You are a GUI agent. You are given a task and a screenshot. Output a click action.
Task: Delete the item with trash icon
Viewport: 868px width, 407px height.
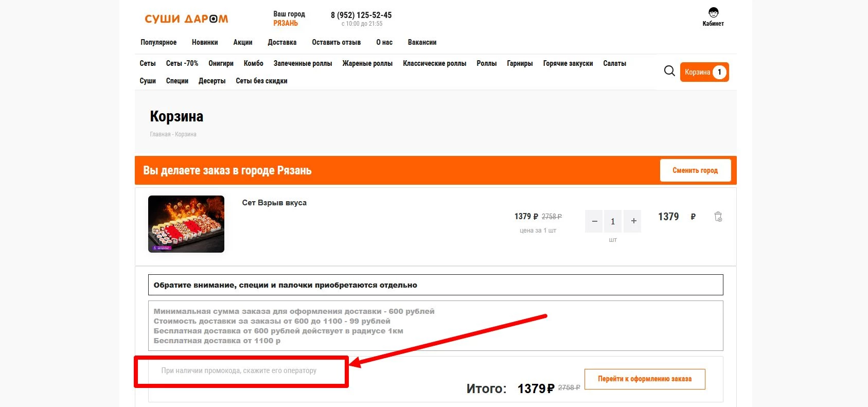tap(718, 217)
